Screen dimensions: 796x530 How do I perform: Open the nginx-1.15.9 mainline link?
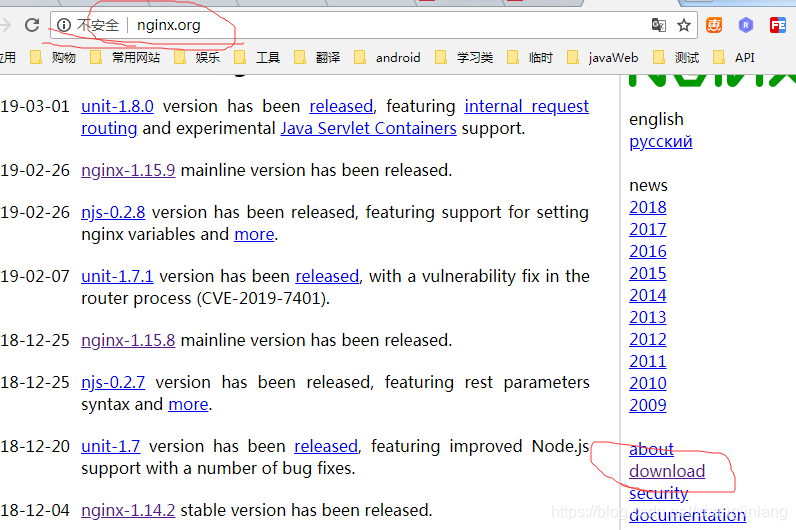click(x=128, y=170)
